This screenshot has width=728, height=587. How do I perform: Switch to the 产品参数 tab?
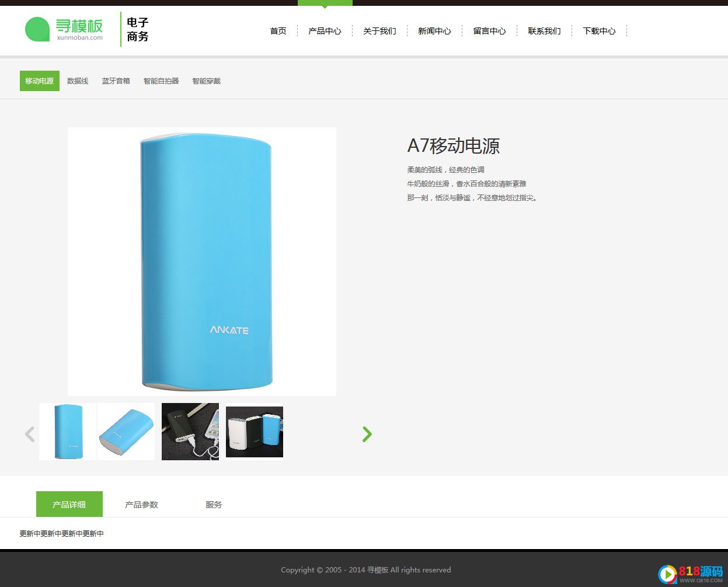(x=142, y=505)
